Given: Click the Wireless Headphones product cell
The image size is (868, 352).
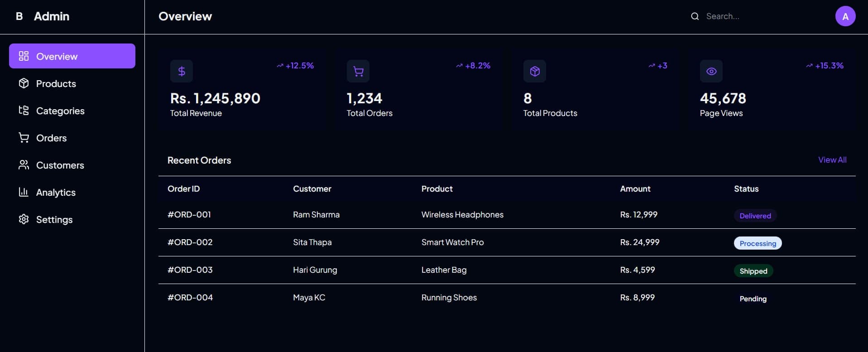Looking at the screenshot, I should [462, 215].
